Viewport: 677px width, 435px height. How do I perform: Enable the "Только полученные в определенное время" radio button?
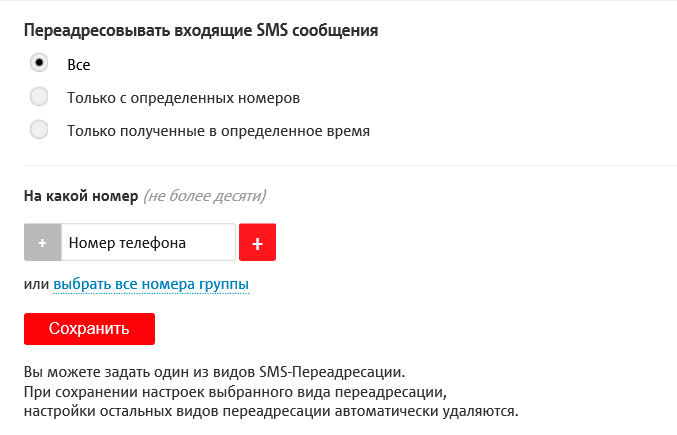coord(39,129)
